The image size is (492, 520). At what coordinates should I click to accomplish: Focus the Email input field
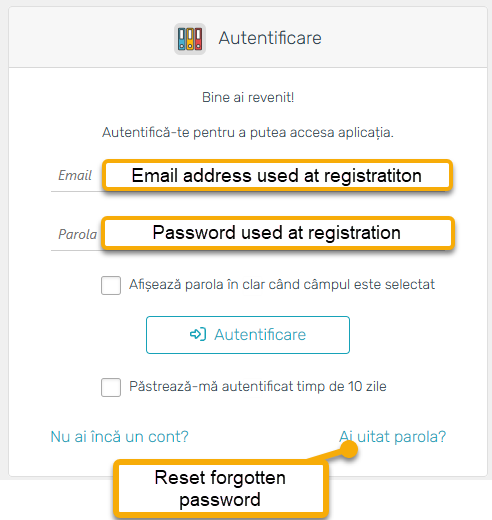point(248,176)
